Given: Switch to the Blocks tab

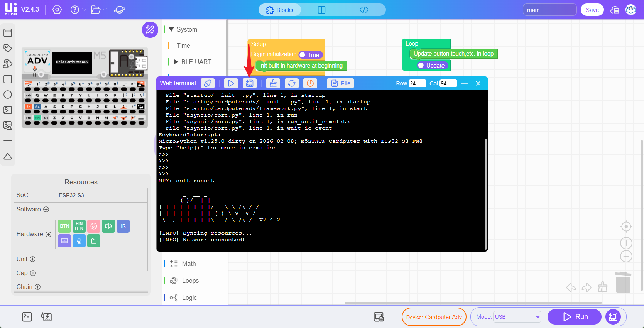Looking at the screenshot, I should point(280,10).
